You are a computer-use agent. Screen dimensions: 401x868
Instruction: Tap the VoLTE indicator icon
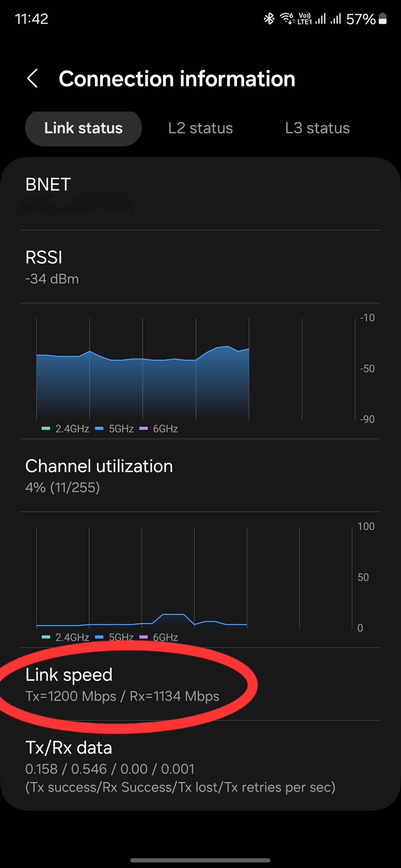[305, 19]
